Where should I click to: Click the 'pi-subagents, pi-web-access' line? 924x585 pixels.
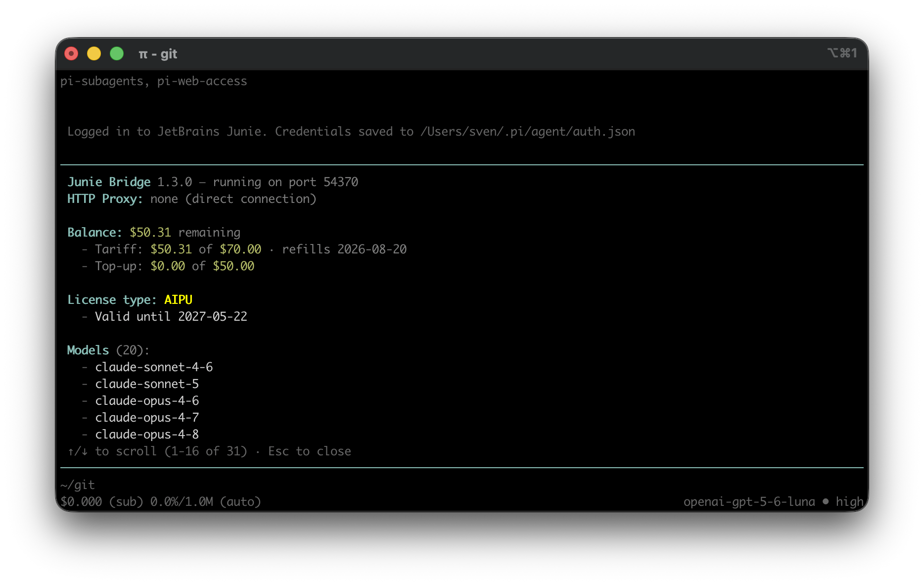click(154, 81)
